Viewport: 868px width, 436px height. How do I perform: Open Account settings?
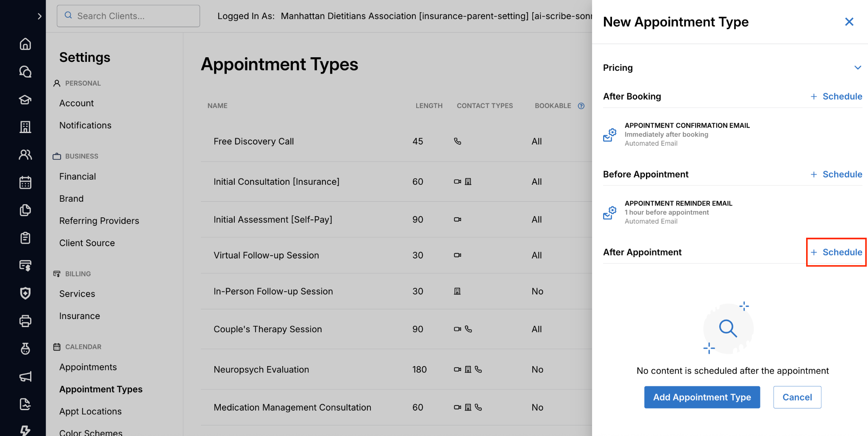[x=76, y=103]
